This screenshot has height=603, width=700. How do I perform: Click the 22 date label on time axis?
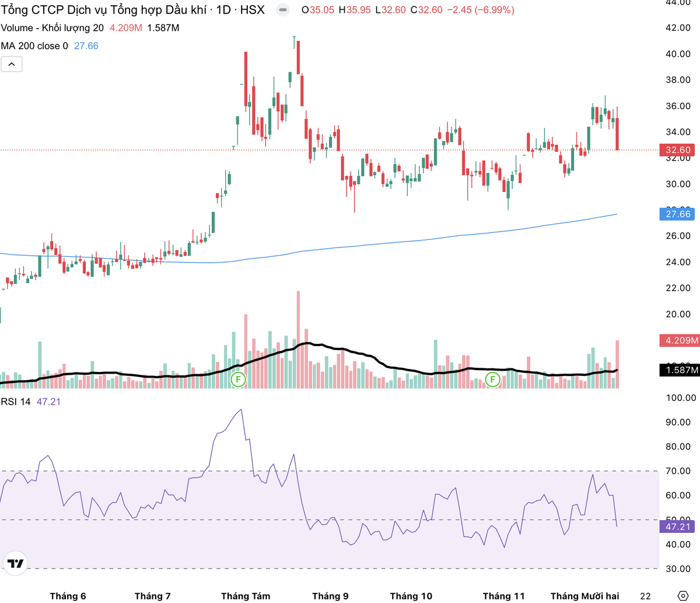click(645, 596)
